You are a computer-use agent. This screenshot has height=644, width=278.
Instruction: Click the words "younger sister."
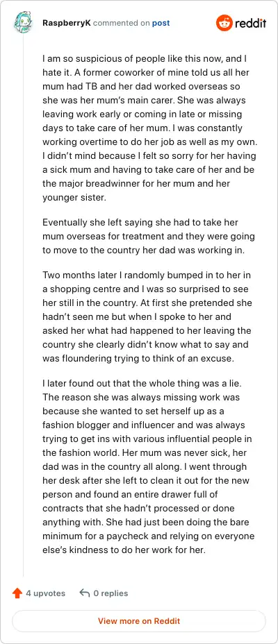pyautogui.click(x=74, y=198)
